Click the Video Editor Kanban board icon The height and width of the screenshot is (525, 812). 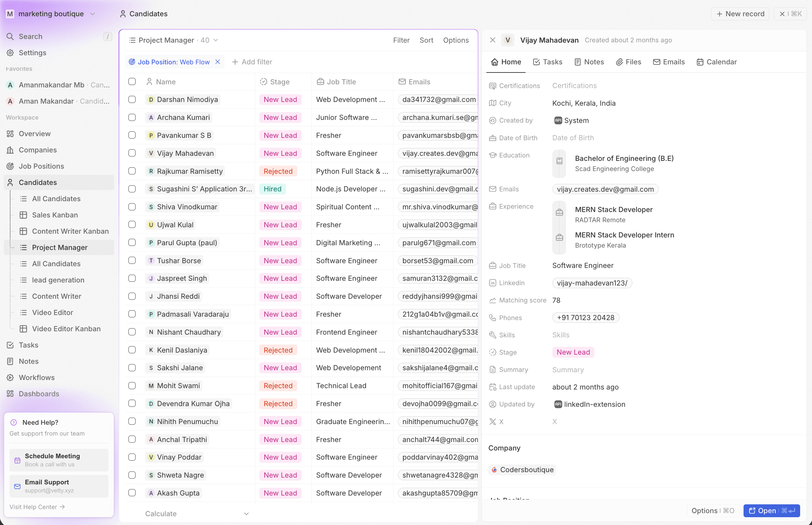pos(23,329)
